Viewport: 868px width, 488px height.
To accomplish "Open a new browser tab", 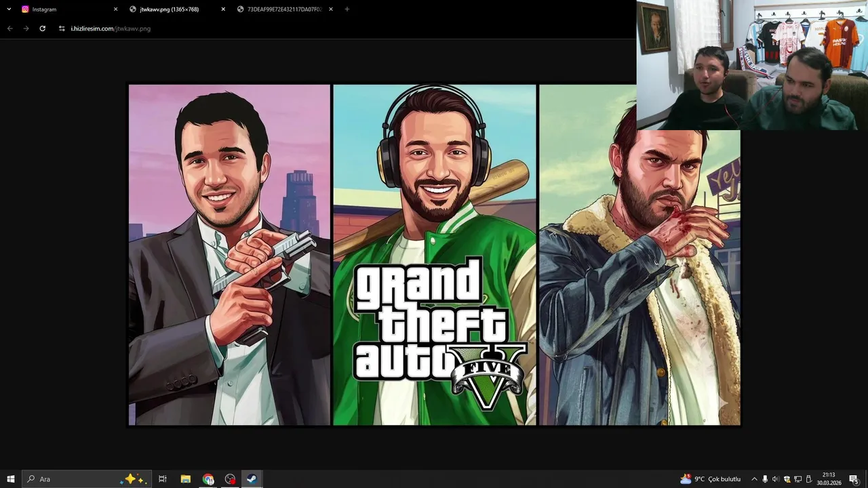I will pyautogui.click(x=347, y=9).
